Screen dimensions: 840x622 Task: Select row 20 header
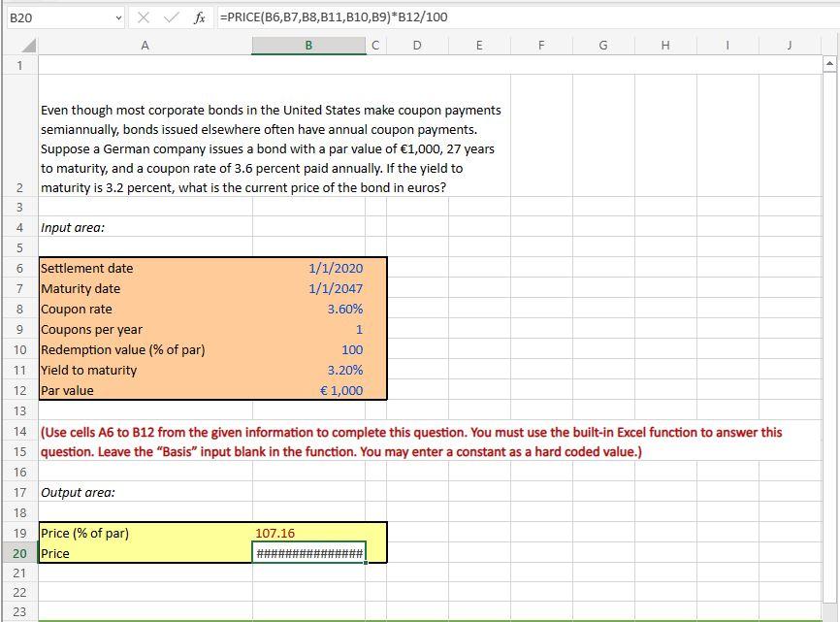[x=19, y=553]
